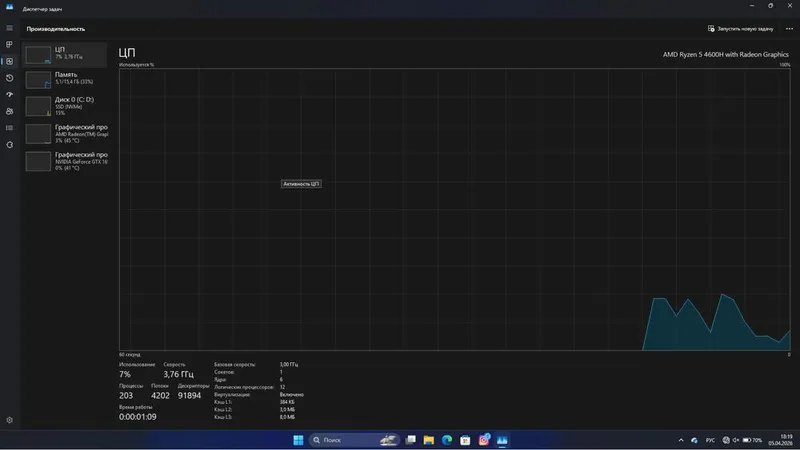This screenshot has height=450, width=800.
Task: Open Instagram from the taskbar
Action: (484, 440)
